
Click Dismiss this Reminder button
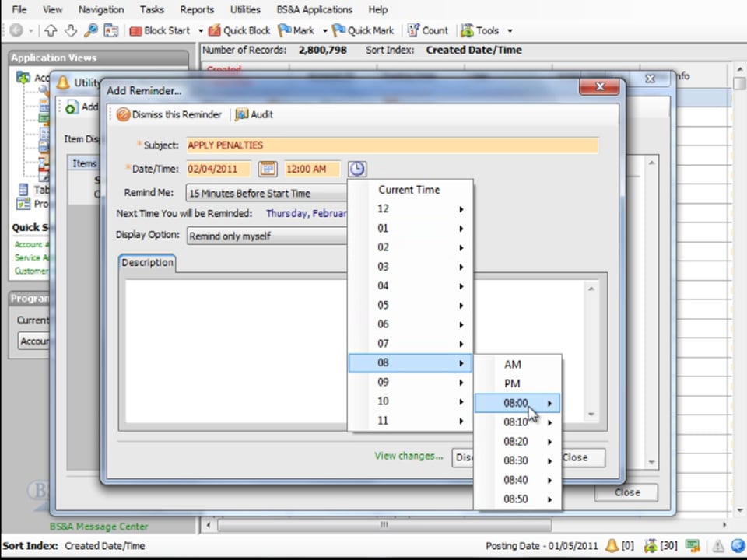coord(169,114)
